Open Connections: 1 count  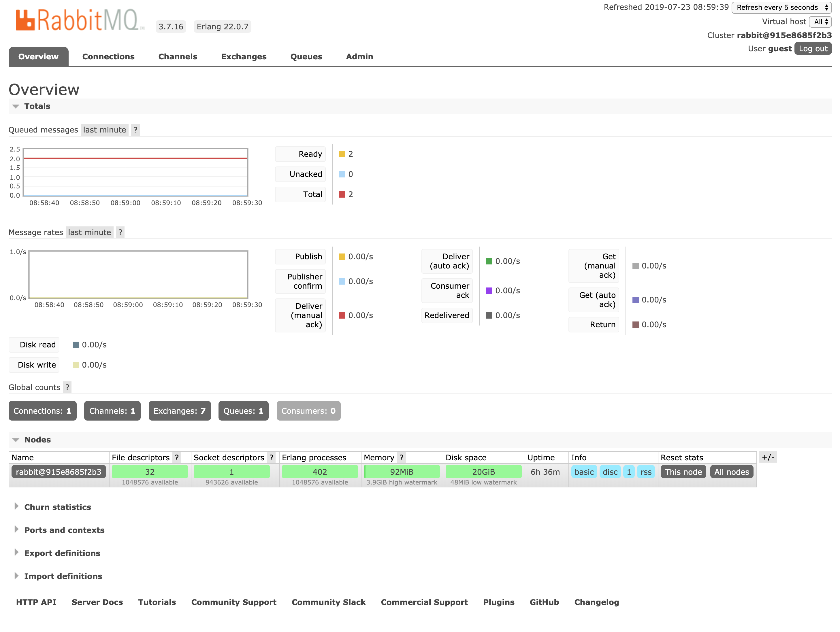coord(43,411)
